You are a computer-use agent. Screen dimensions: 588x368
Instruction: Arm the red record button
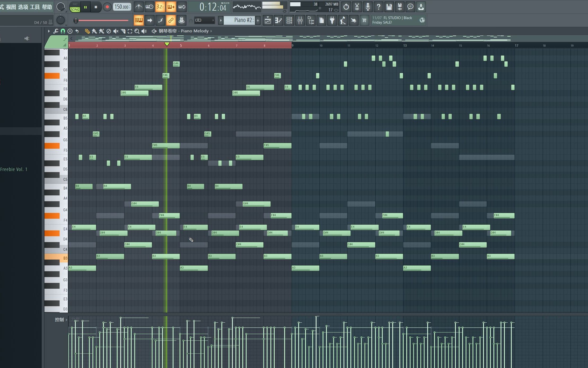pos(107,7)
